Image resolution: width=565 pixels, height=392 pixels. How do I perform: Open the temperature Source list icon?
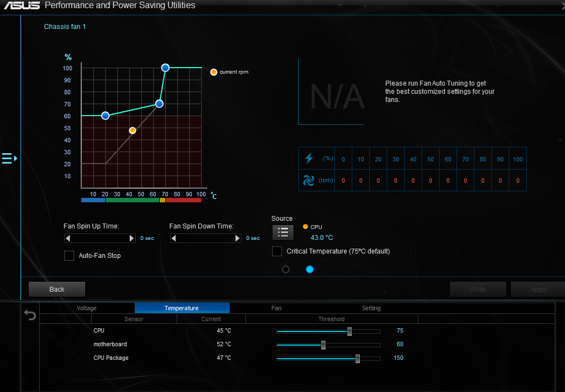283,232
